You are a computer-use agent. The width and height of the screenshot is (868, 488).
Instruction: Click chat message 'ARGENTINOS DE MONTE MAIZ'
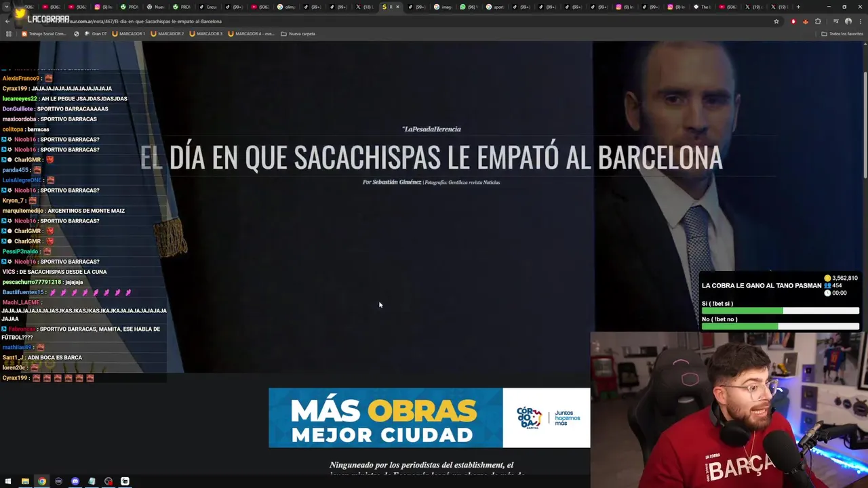click(86, 211)
